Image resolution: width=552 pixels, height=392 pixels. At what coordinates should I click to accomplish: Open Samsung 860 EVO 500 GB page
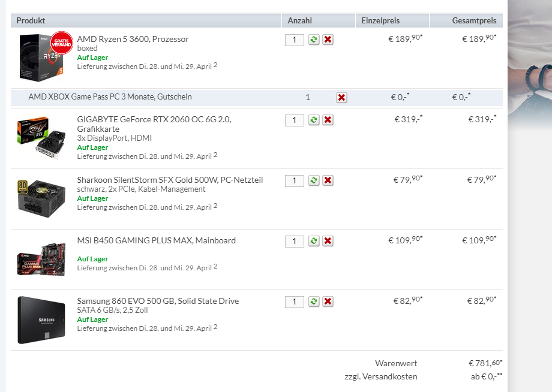[158, 301]
